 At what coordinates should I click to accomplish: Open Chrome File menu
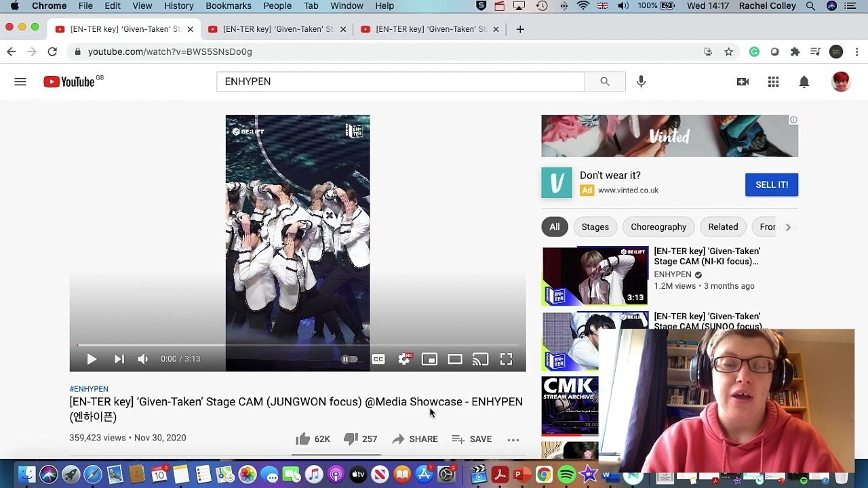point(85,5)
